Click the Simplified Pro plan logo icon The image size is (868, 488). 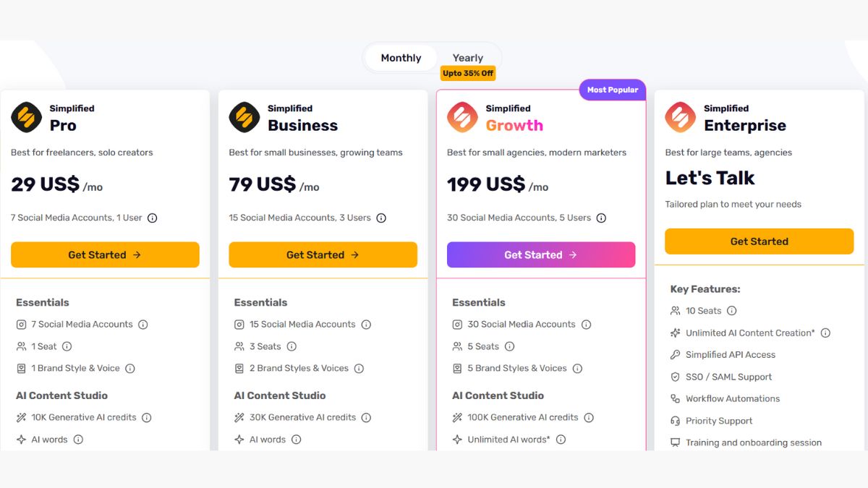27,117
